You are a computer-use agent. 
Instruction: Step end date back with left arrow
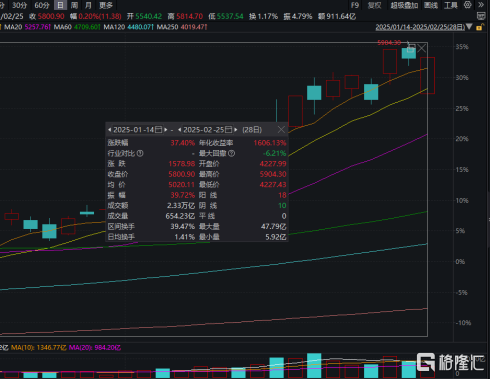(180, 130)
